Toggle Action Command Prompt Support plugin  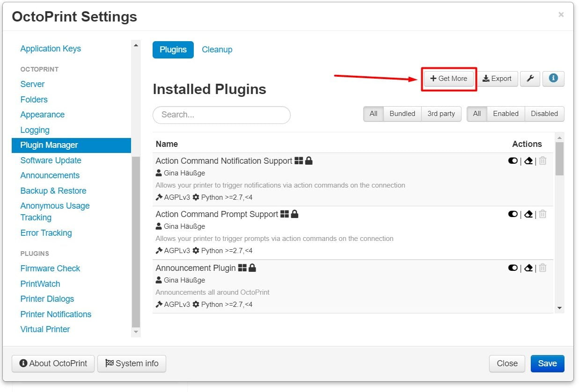click(513, 214)
